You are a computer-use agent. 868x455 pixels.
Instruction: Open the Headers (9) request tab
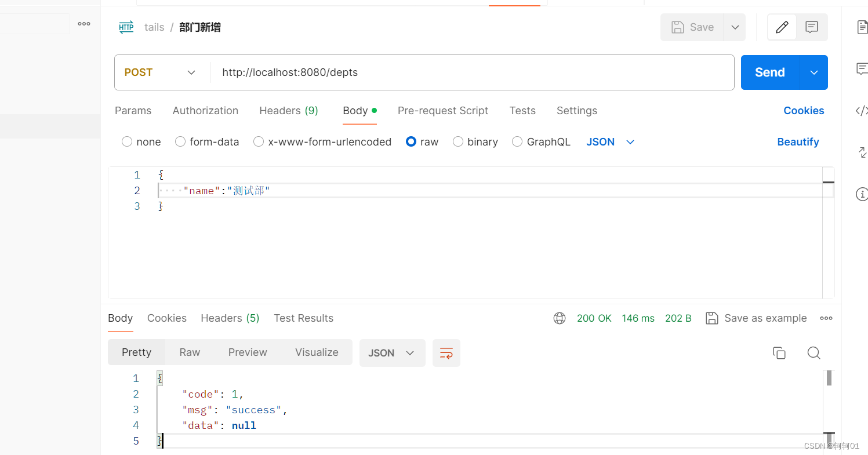(289, 111)
